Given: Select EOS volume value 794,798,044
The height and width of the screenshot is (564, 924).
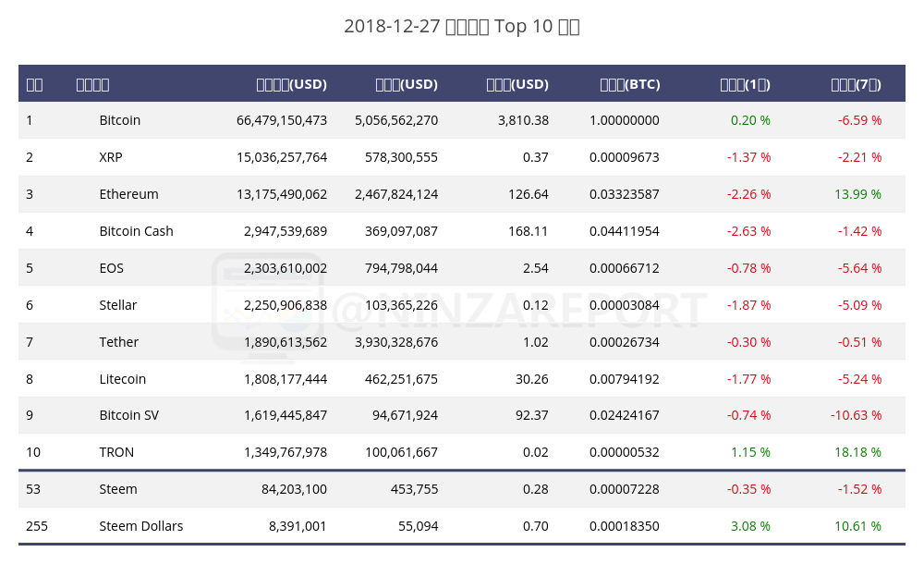Looking at the screenshot, I should click(401, 268).
